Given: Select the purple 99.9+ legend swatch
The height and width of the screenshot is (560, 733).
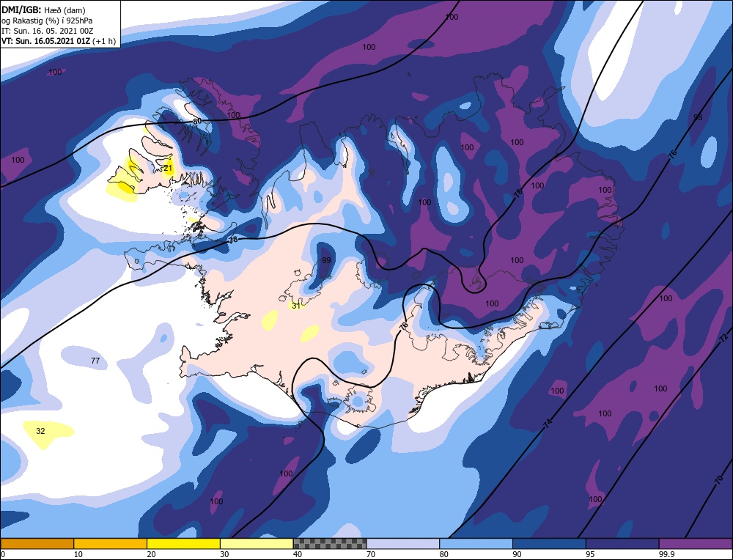Looking at the screenshot, I should pos(696,543).
